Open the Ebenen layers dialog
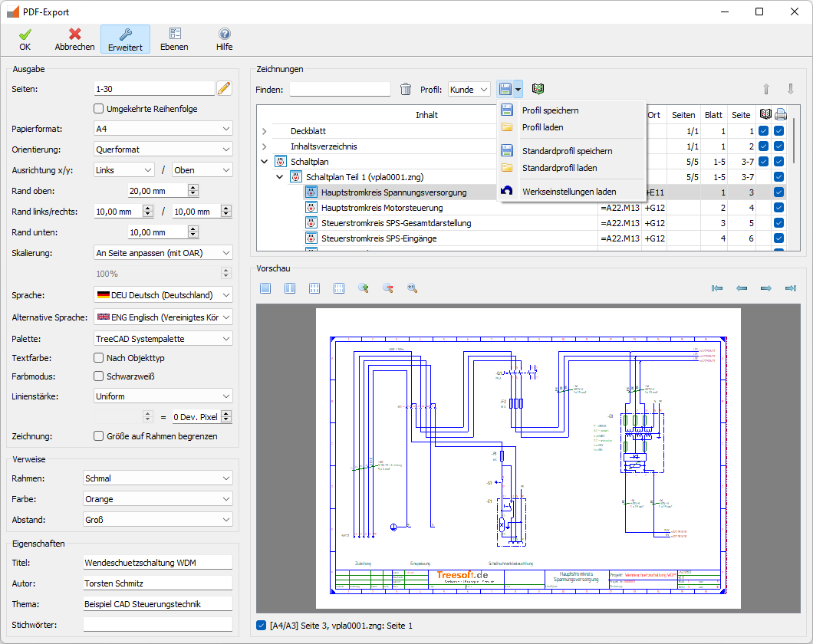 point(174,39)
